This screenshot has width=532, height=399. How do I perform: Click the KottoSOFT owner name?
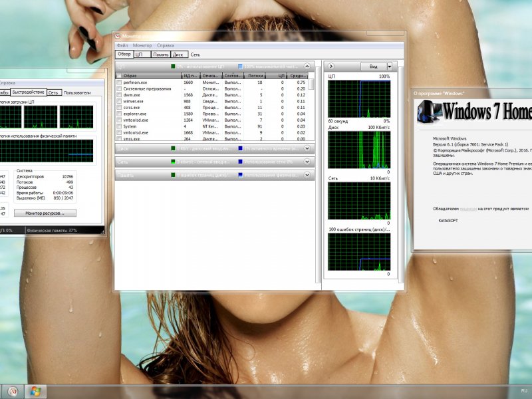[x=448, y=221]
